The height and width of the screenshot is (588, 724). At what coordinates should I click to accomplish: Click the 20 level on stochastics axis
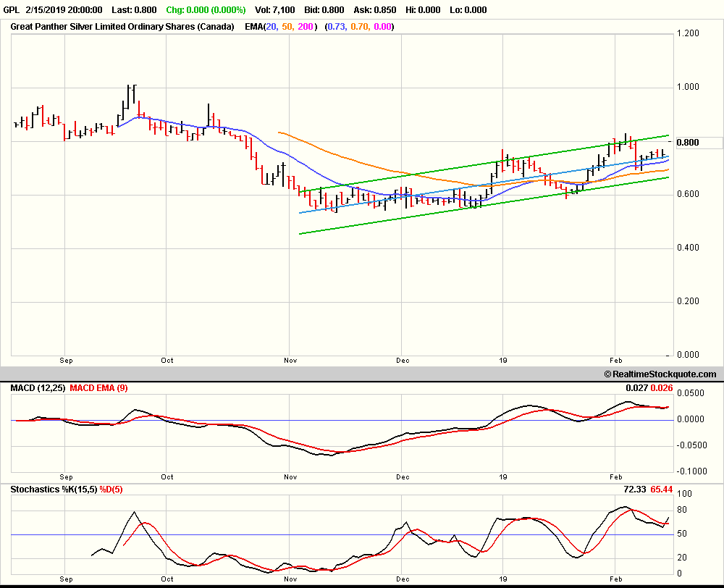coord(682,558)
